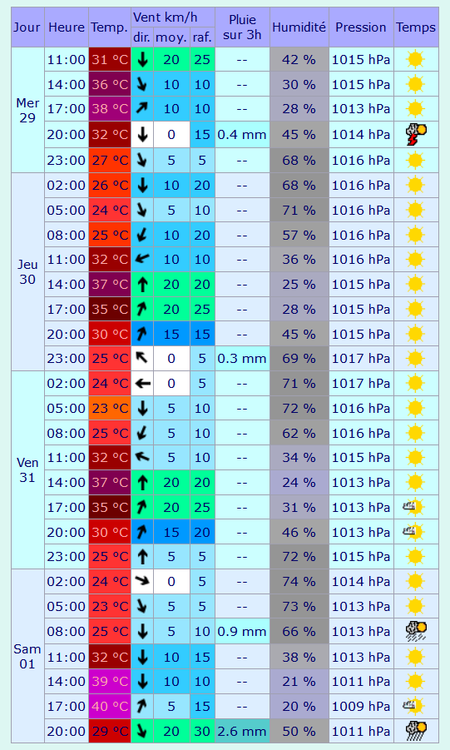Viewport: 450px width, 750px height.
Task: Click the partly cloudy icon for Ven 31 17:00
Action: 414,507
